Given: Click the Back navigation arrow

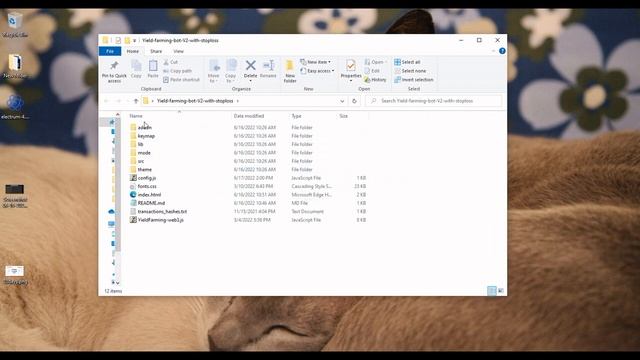Looking at the screenshot, I should (107, 101).
